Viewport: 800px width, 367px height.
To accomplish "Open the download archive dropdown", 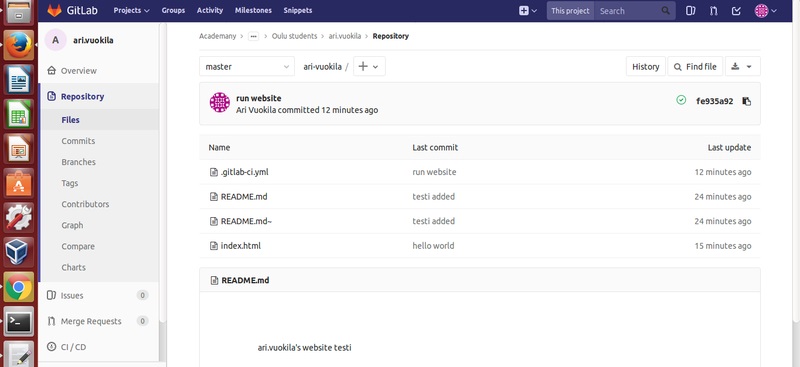I will (742, 66).
